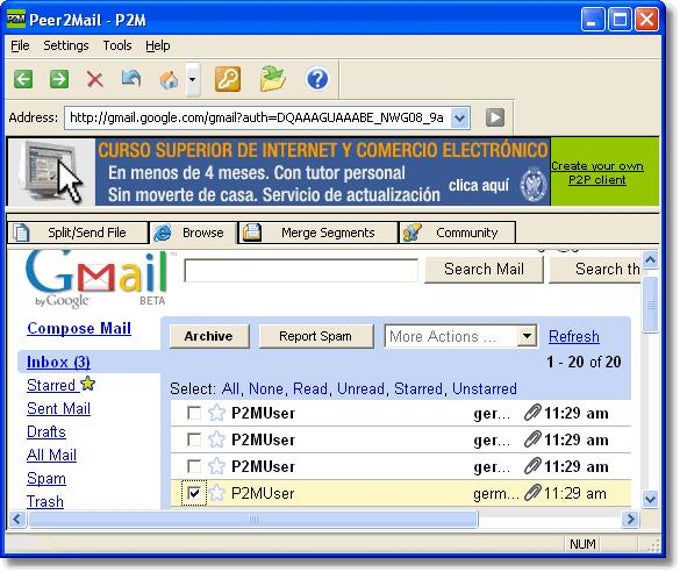Go forward with the green right arrow
680x572 pixels.
click(59, 79)
